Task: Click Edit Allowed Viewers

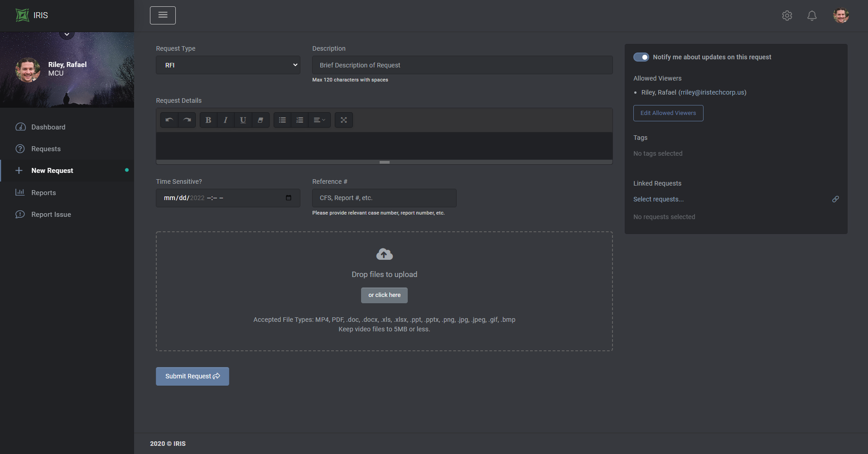Action: point(668,113)
